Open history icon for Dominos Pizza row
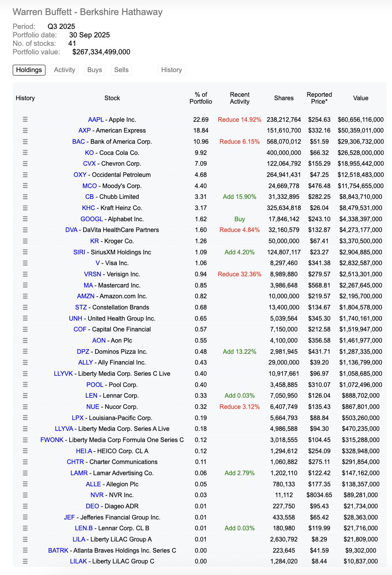The height and width of the screenshot is (575, 392). coord(25,351)
